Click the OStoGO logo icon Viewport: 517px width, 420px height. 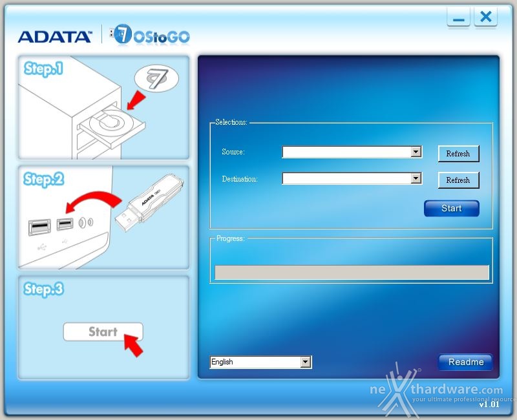pos(150,35)
